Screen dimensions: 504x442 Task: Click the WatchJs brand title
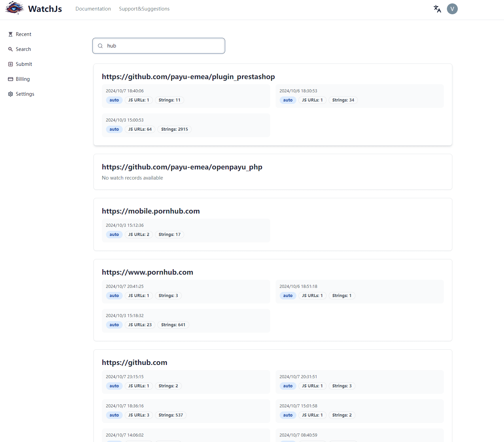(45, 9)
